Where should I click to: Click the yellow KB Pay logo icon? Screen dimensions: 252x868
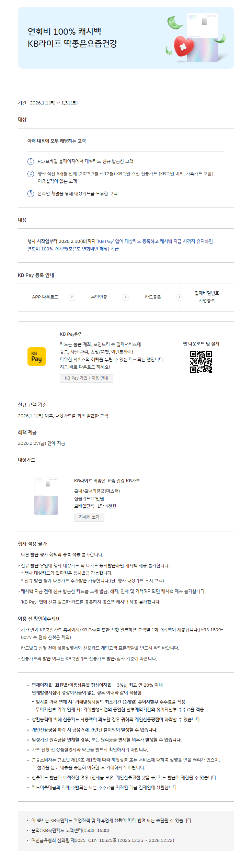(x=37, y=357)
